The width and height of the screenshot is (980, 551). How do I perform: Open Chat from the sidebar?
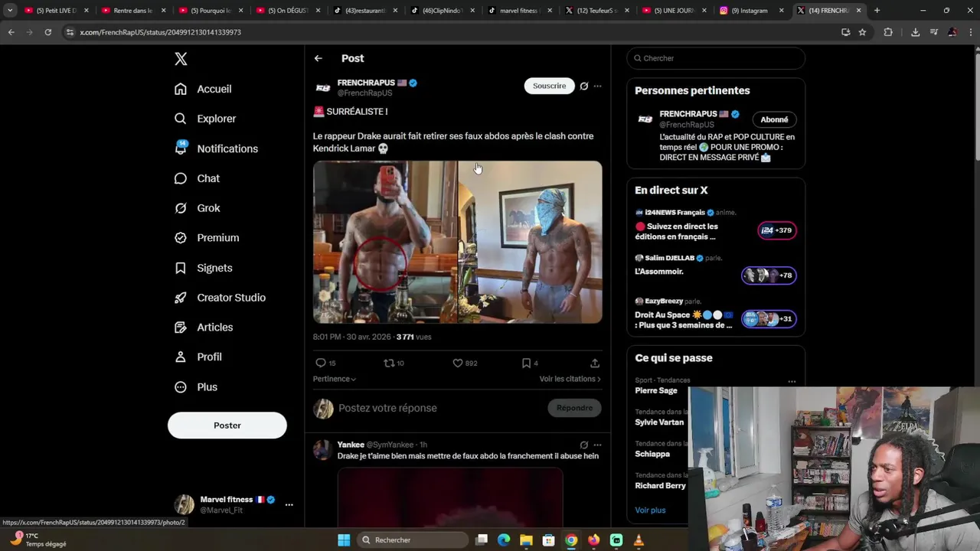coord(197,178)
